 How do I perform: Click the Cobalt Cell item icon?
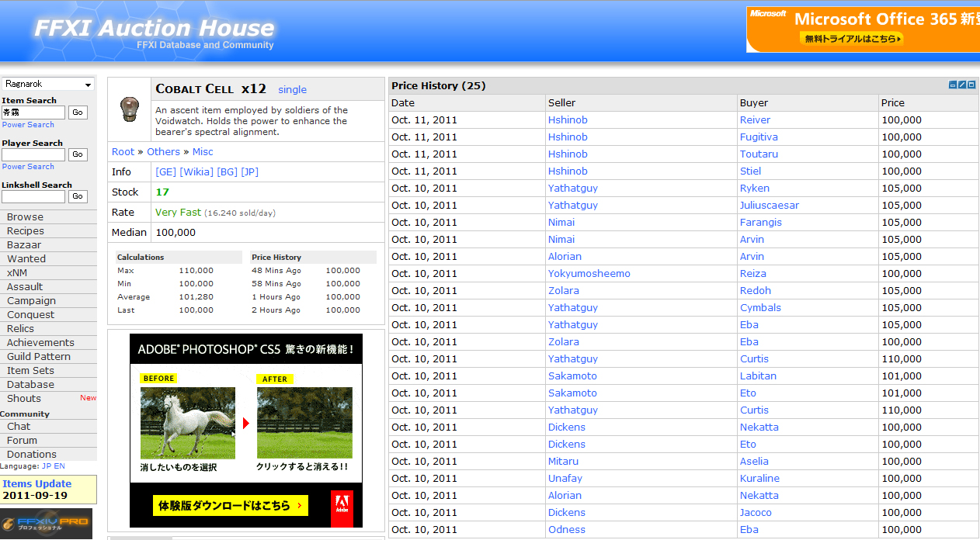[129, 109]
